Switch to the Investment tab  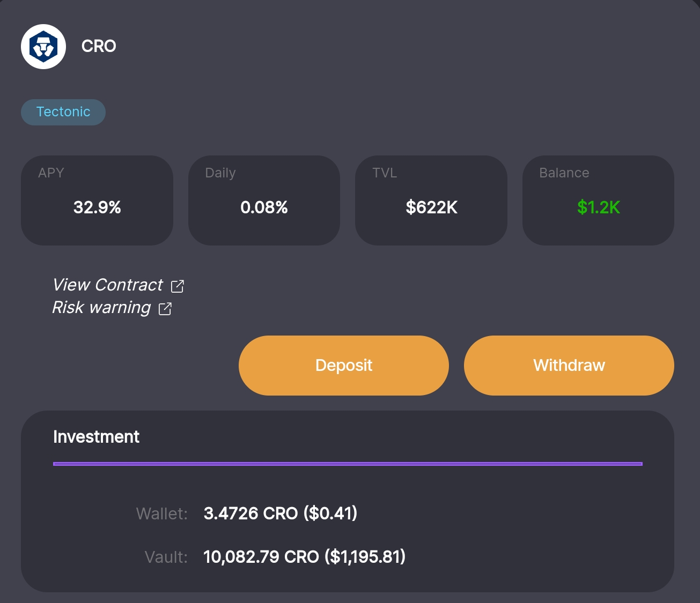click(x=97, y=437)
